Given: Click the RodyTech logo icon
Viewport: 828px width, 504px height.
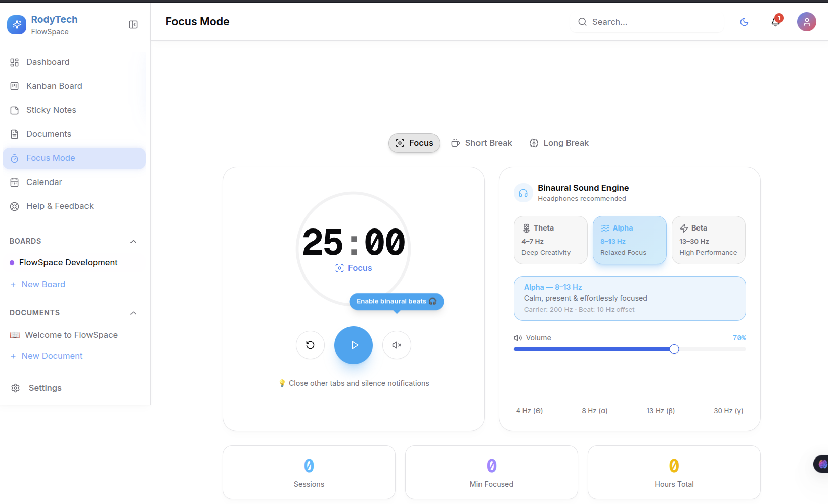Looking at the screenshot, I should pyautogui.click(x=17, y=24).
